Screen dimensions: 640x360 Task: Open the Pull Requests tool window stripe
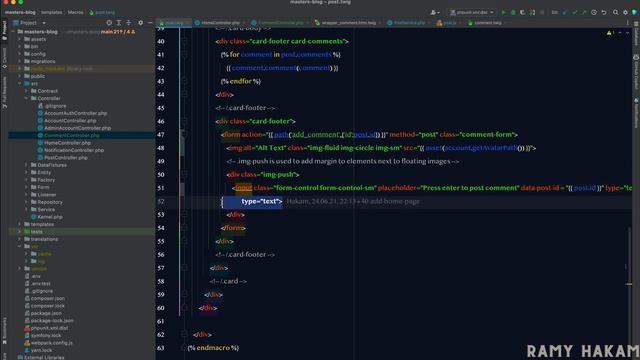(4, 92)
